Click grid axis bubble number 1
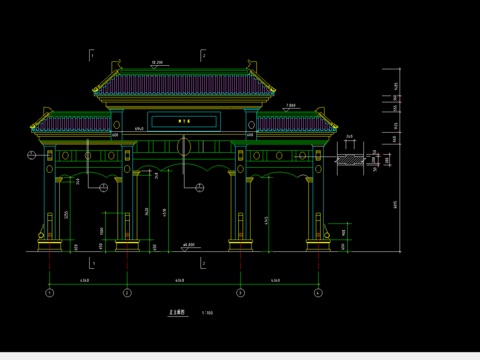Screen dimensions: 480x360 pos(50,293)
